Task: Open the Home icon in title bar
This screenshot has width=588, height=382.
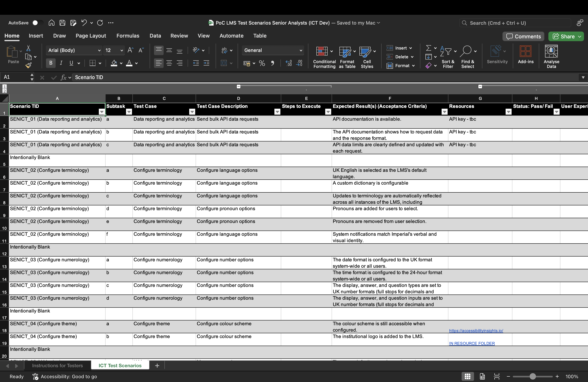Action: point(51,23)
